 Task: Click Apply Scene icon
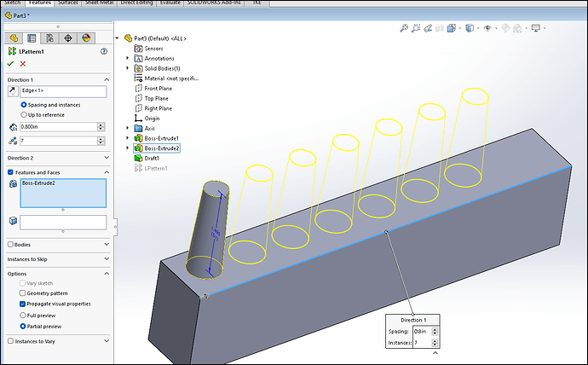(x=517, y=28)
